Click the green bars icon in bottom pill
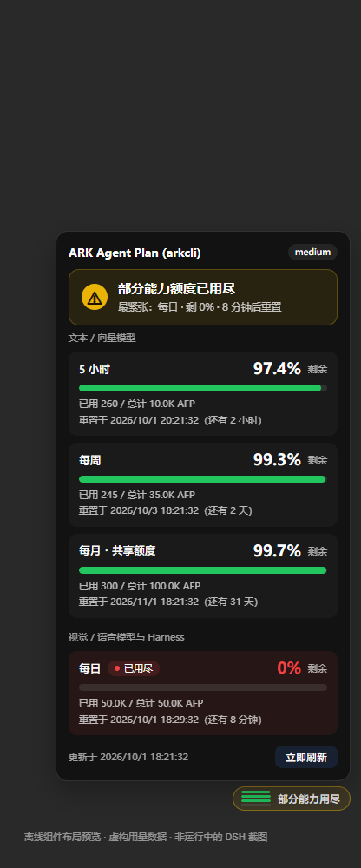 (256, 799)
